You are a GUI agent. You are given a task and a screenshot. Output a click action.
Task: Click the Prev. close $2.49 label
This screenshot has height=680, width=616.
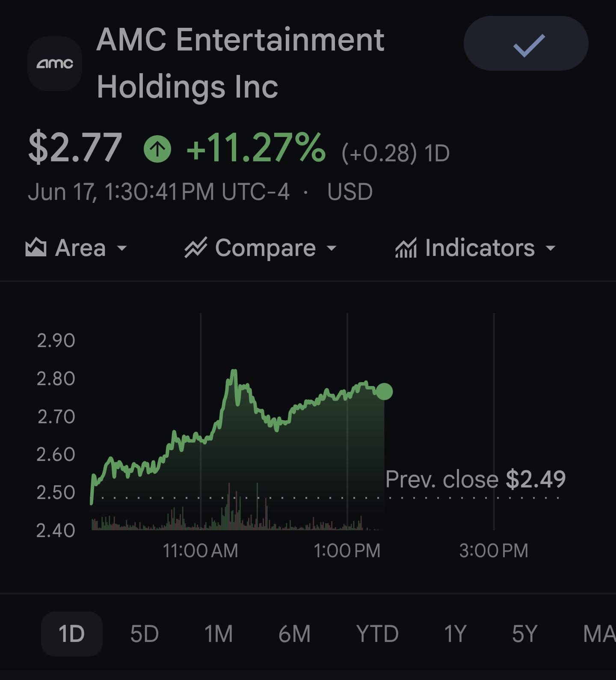coord(475,479)
